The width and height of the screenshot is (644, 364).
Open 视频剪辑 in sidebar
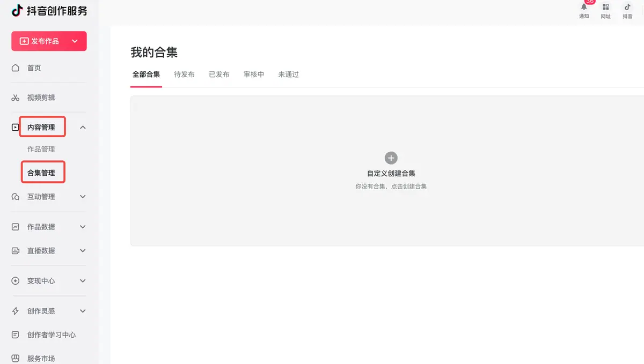click(41, 98)
